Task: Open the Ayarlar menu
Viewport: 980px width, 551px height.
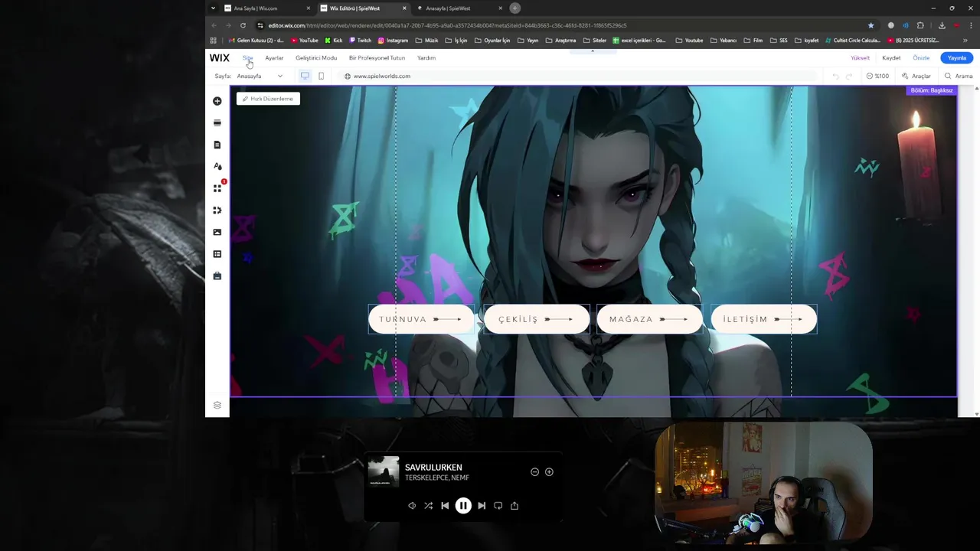Action: pyautogui.click(x=274, y=58)
